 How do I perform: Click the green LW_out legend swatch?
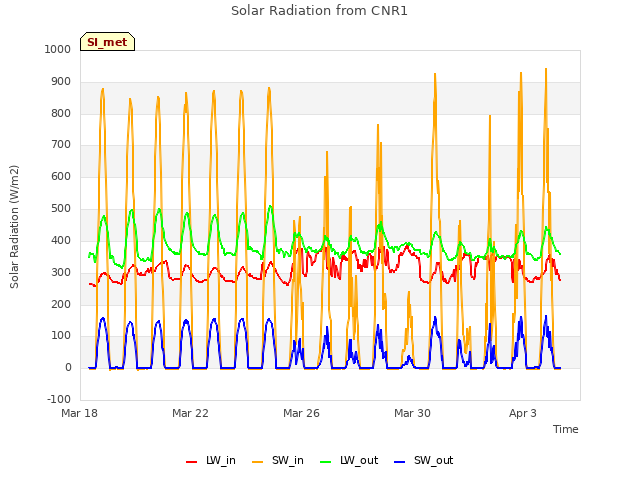(326, 462)
